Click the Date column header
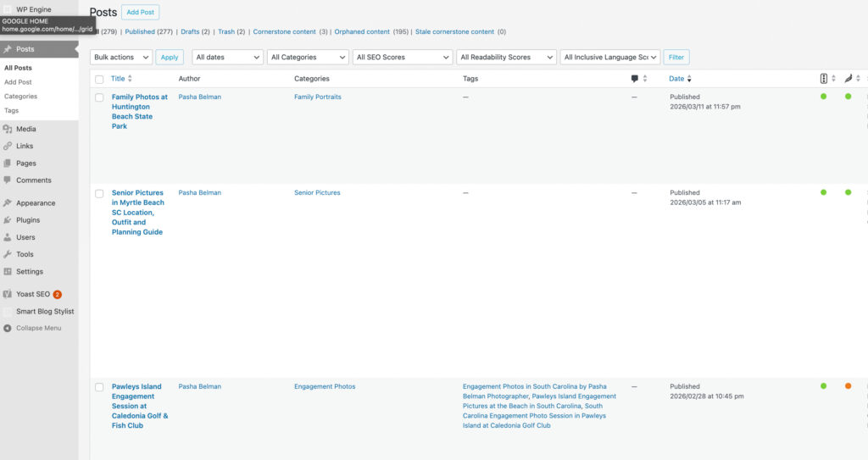Viewport: 868px width, 460px height. (676, 79)
